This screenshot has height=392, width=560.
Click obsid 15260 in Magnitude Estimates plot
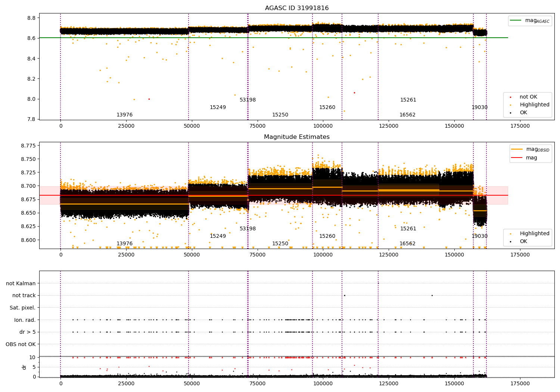pyautogui.click(x=327, y=236)
